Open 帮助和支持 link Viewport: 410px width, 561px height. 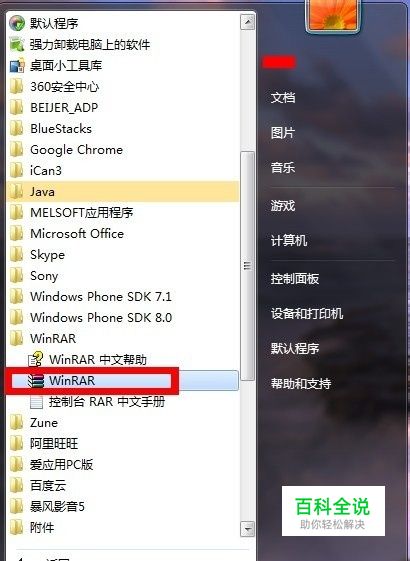301,384
